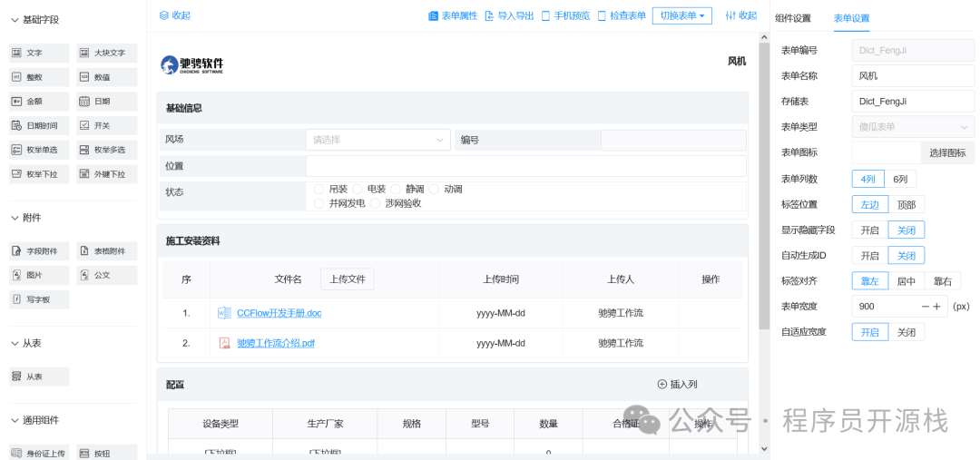Add the 从表 sub-table component

tap(39, 377)
